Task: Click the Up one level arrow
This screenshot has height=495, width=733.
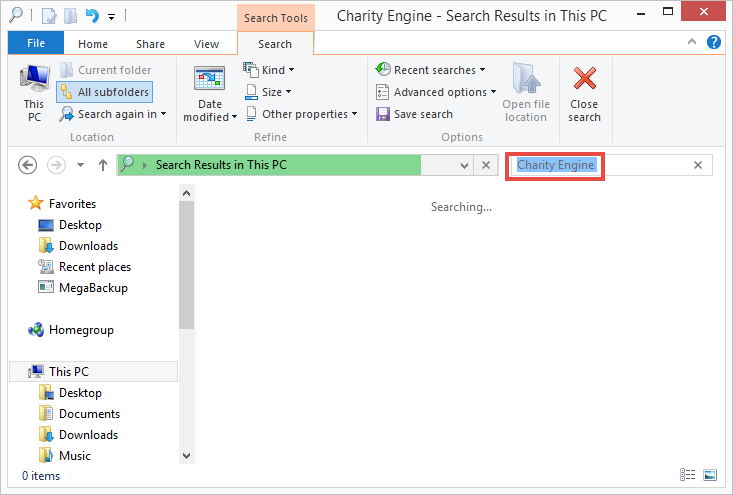Action: tap(103, 165)
